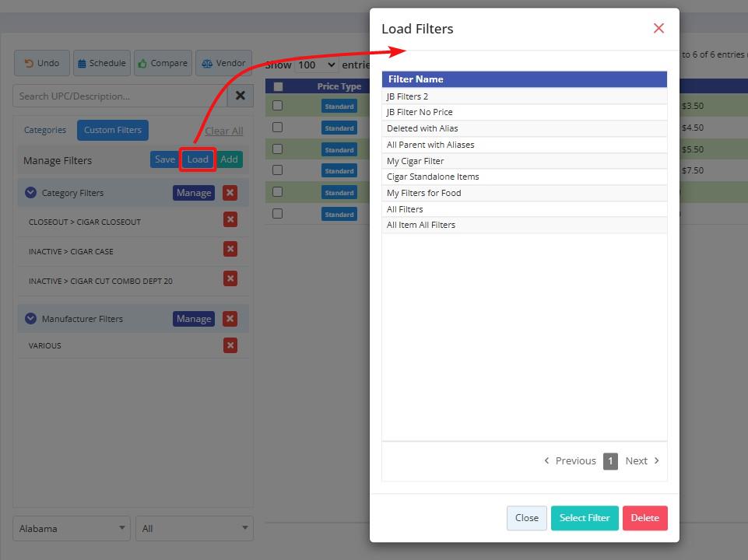This screenshot has width=748, height=560.
Task: Check the box for the sixth table row
Action: pyautogui.click(x=277, y=214)
